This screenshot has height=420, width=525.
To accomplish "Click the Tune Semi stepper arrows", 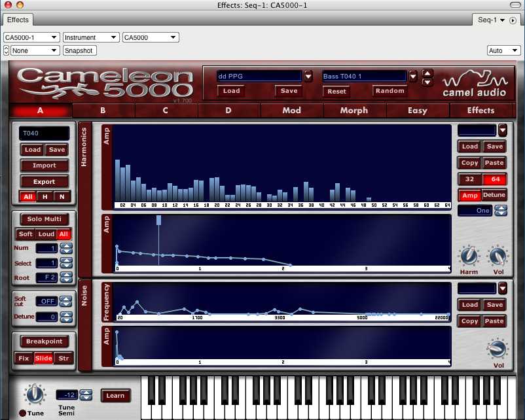I will click(x=86, y=395).
